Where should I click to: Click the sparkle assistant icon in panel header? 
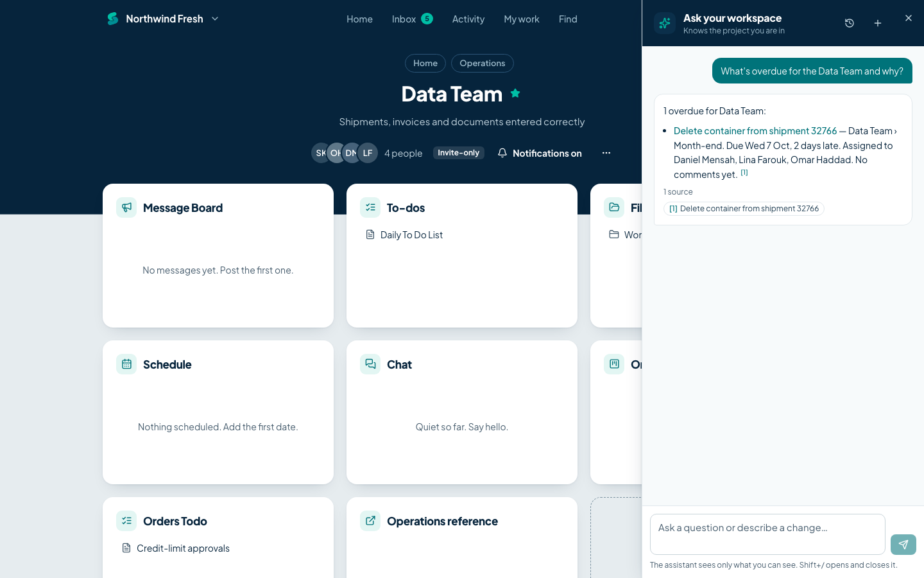[665, 23]
